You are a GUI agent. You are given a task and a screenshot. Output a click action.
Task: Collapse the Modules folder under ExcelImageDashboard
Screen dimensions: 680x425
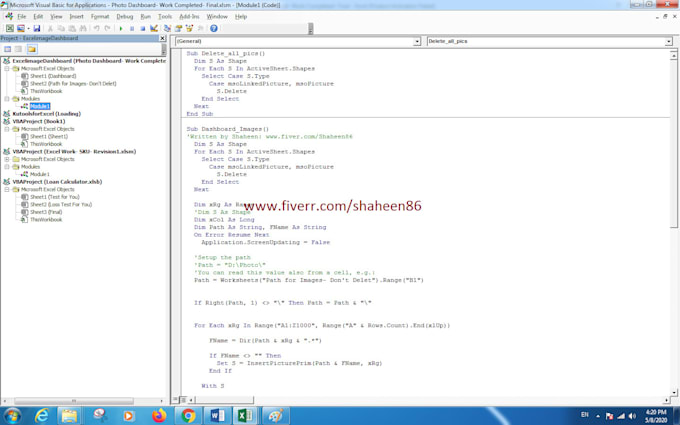7,98
